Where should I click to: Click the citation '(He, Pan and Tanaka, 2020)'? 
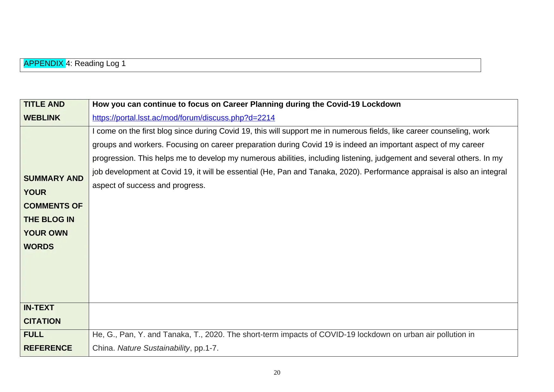[311, 172]
